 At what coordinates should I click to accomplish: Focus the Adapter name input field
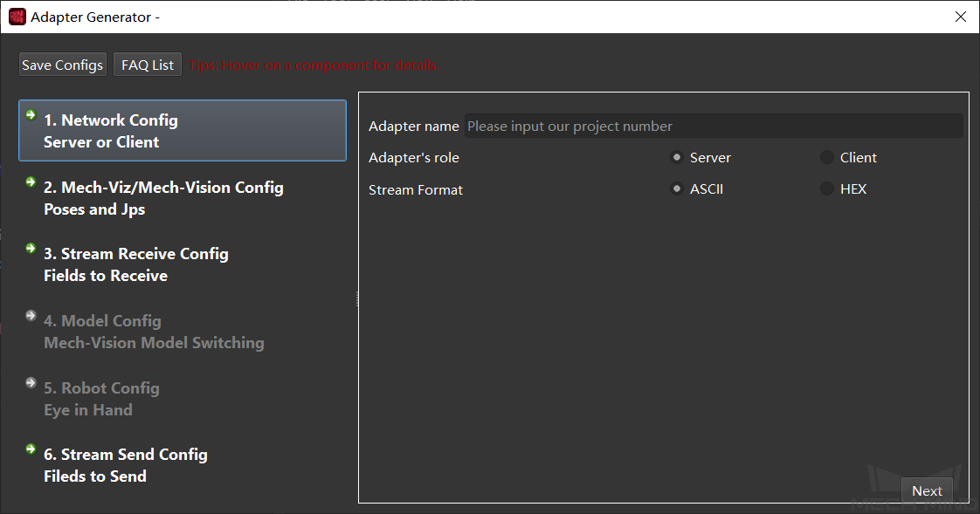[713, 127]
